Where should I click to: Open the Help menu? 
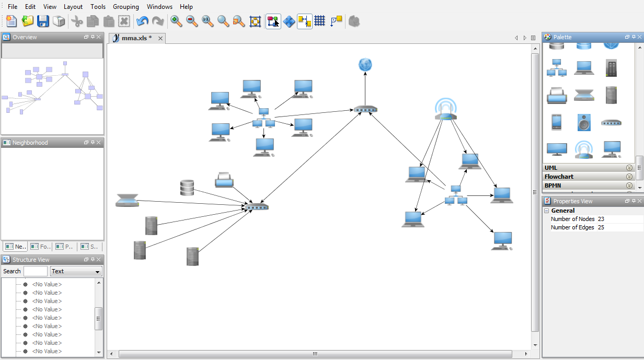coord(186,7)
